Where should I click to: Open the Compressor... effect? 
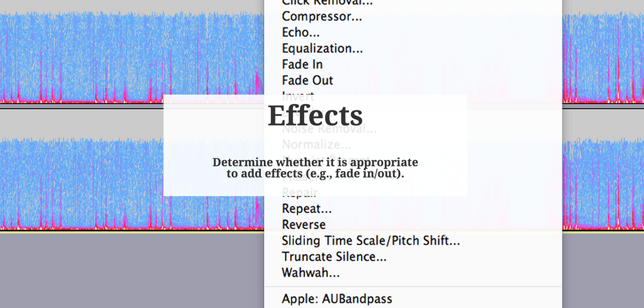[321, 17]
